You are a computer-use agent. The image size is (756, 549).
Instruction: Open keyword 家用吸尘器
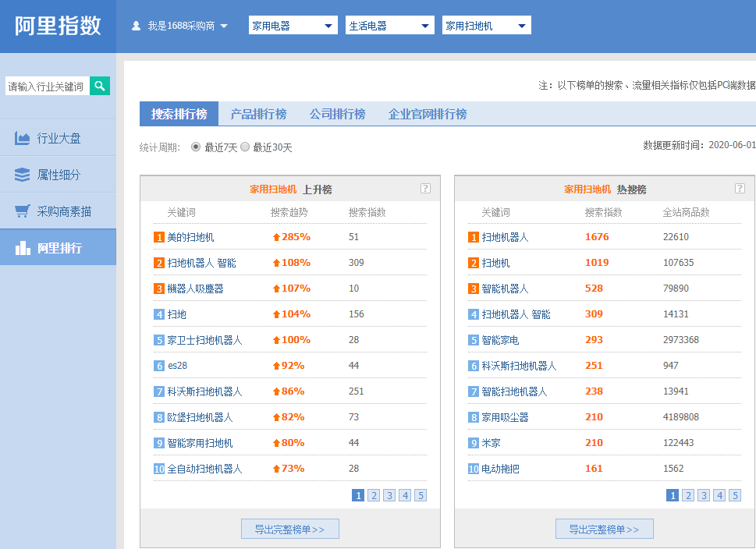pos(505,417)
